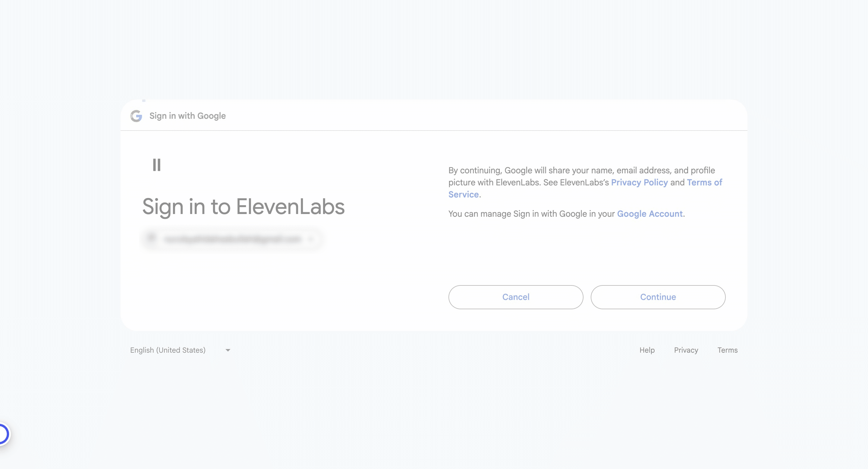Screen dimensions: 868x469
Task: Click the data-sharing consent paragraph
Action: pyautogui.click(x=581, y=171)
